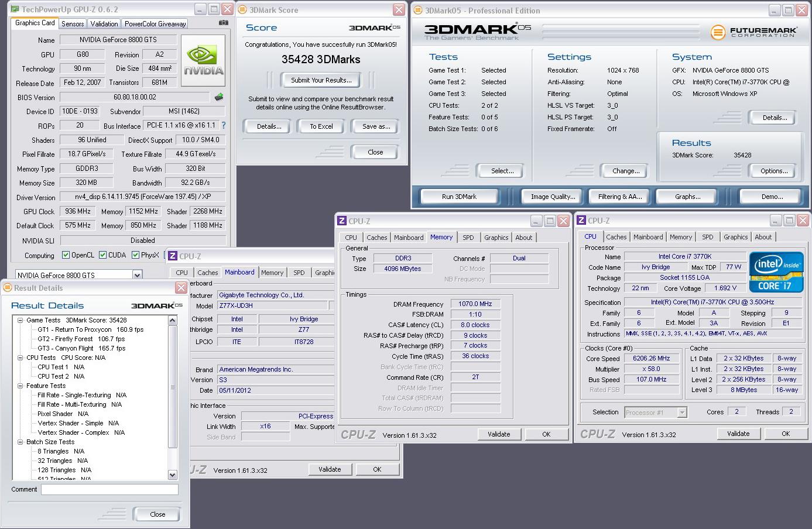This screenshot has height=529, width=812.
Task: Click CPU-Z Memory window Z icon
Action: 342,221
